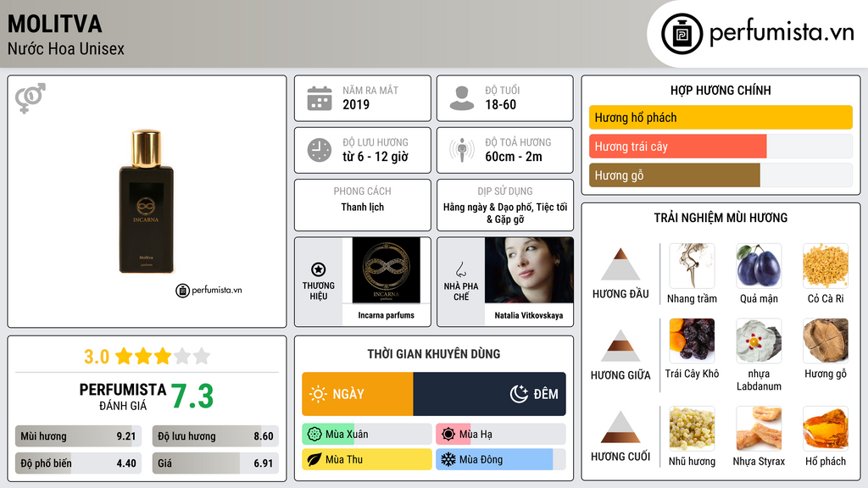
Task: Click the orange Ngày daytime bar
Action: pyautogui.click(x=358, y=394)
